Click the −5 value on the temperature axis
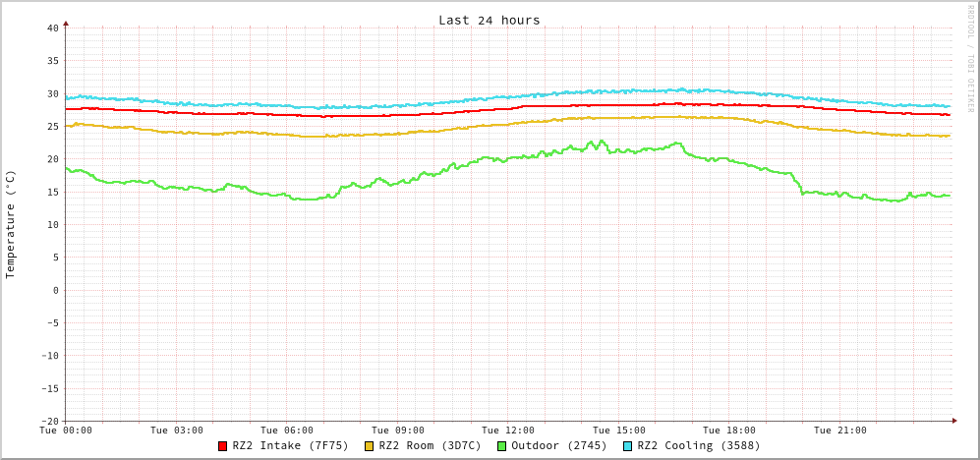This screenshot has width=980, height=460. [52, 323]
